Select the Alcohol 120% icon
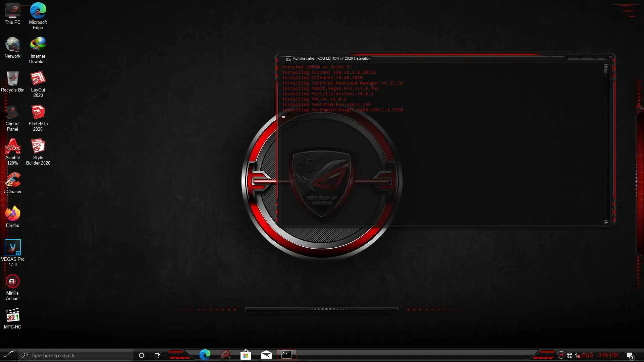The width and height of the screenshot is (644, 362). [12, 146]
